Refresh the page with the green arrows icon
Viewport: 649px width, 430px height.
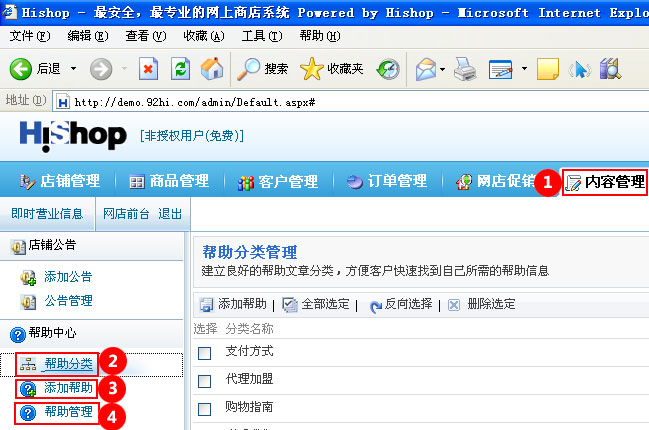pos(180,69)
